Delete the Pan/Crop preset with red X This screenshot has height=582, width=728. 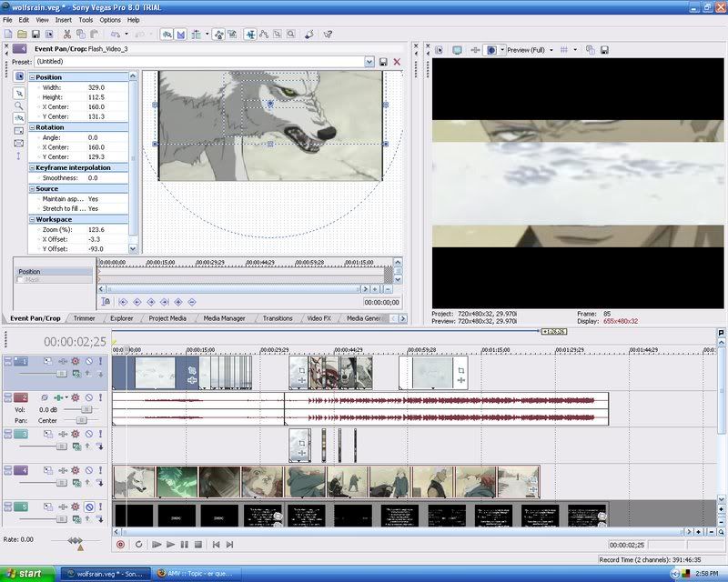397,62
